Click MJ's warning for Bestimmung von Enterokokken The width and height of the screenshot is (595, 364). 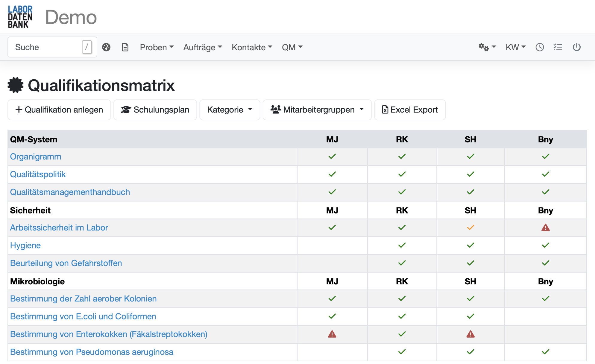[x=332, y=334]
